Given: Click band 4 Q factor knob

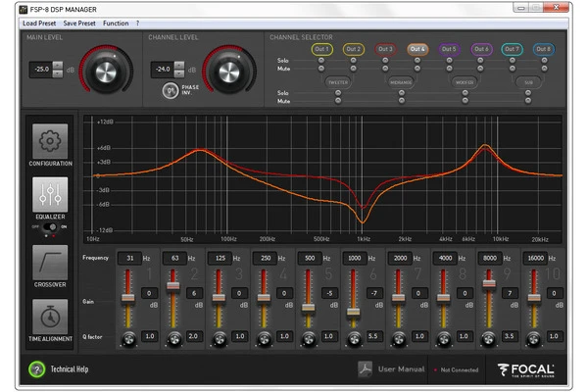Looking at the screenshot, I should (x=264, y=339).
